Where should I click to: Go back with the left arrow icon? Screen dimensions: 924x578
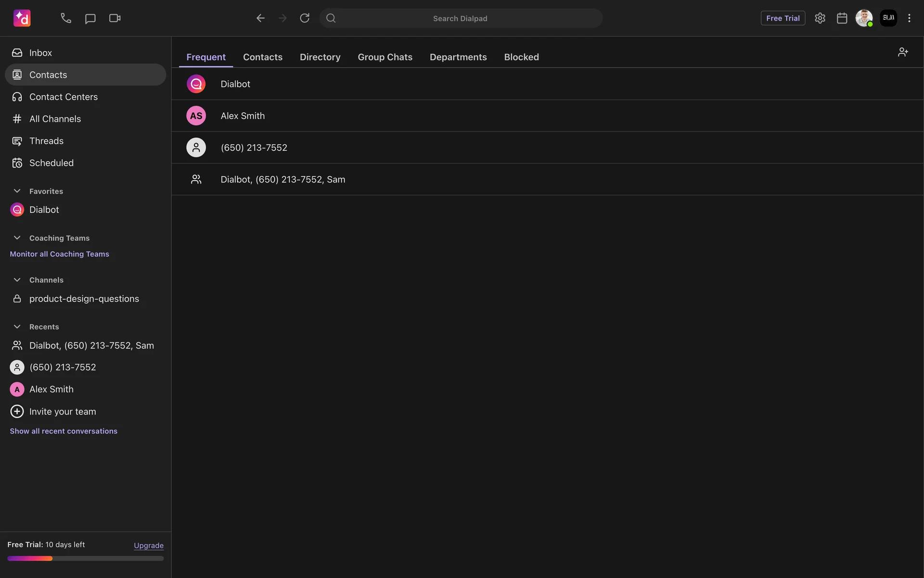pos(260,18)
